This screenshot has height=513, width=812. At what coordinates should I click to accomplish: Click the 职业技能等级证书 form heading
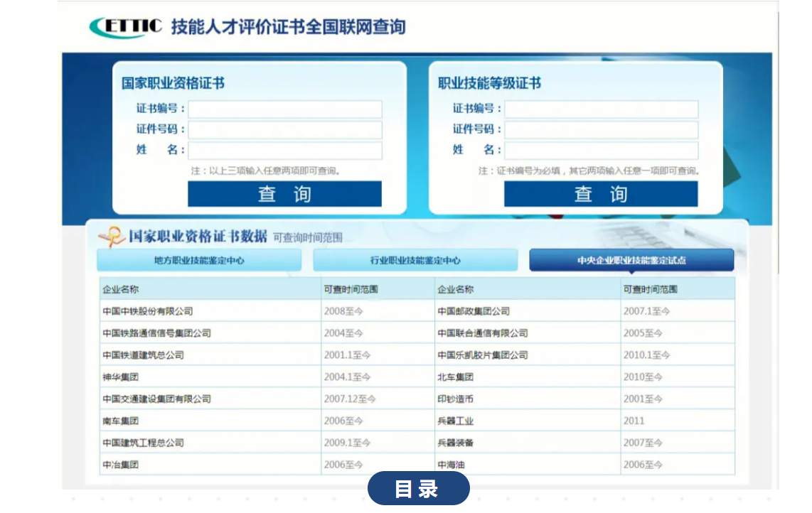(489, 83)
